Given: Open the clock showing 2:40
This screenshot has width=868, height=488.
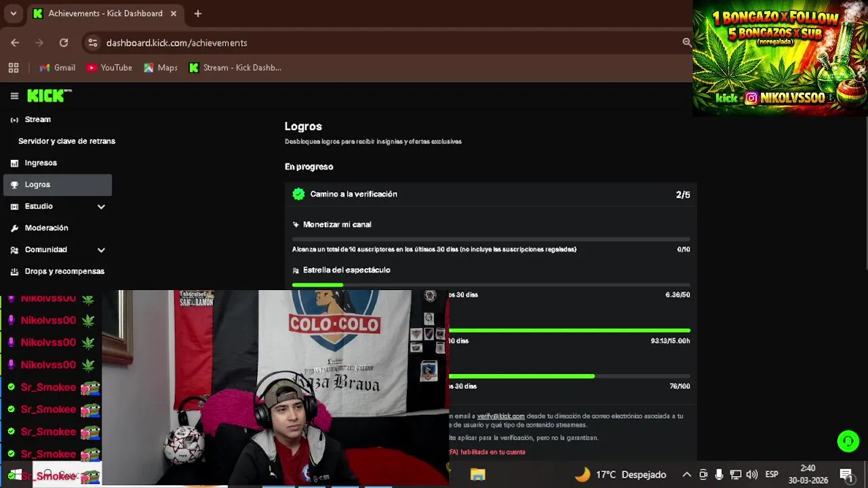Looking at the screenshot, I should pyautogui.click(x=808, y=474).
